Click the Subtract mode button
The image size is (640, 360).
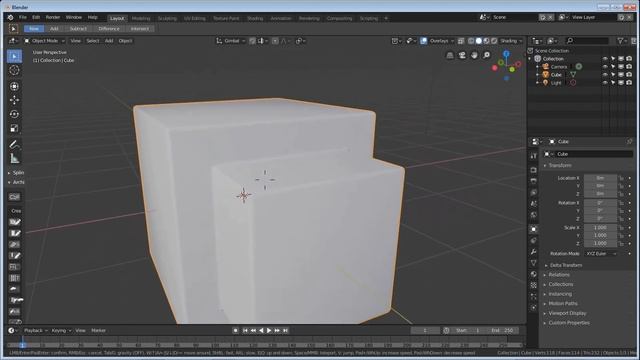point(78,29)
